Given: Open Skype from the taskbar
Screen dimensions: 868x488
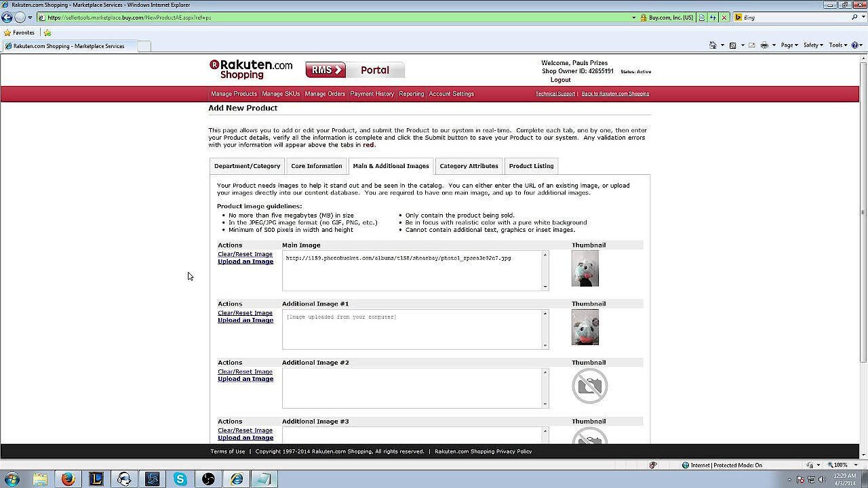Looking at the screenshot, I should 180,479.
